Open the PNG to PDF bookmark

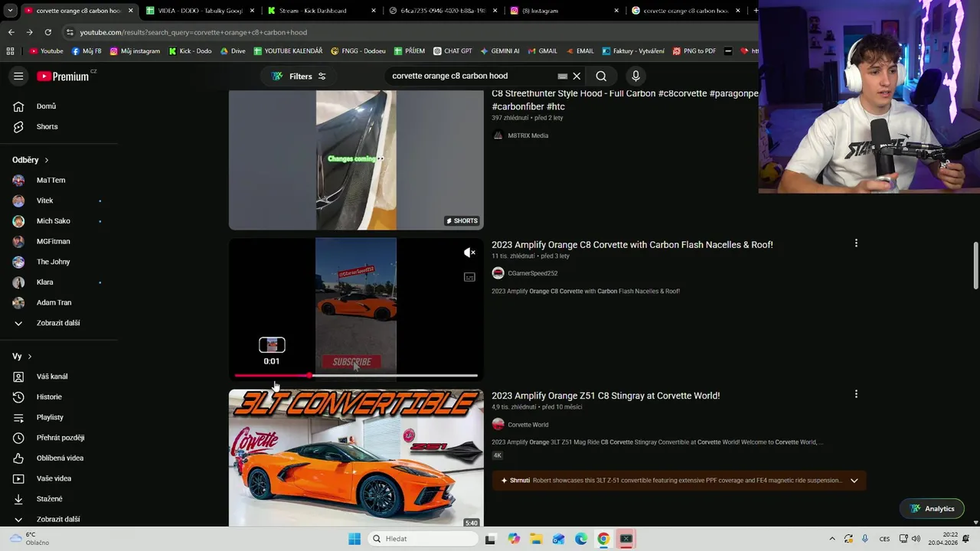[694, 51]
